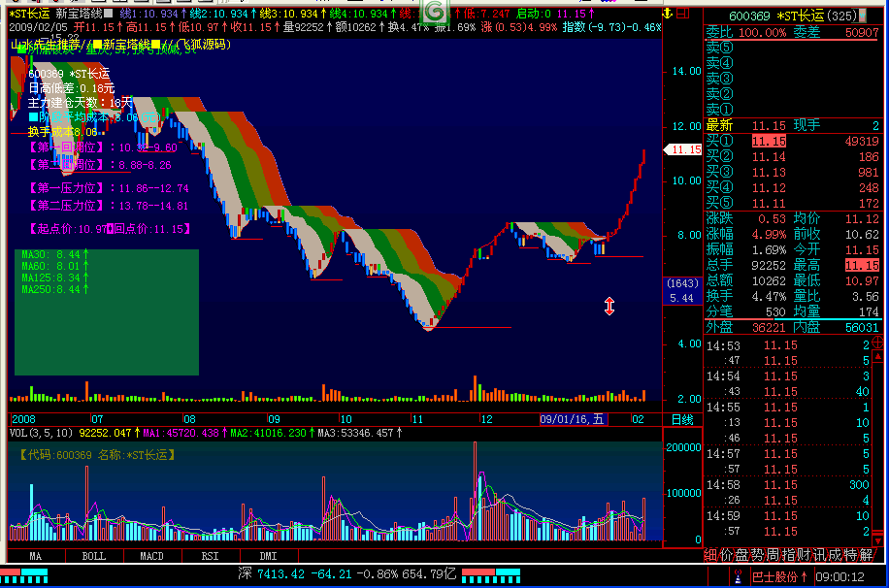Viewport: 889px width, 588px height.
Task: Open the 势 tab in the quote panel
Action: (x=757, y=555)
